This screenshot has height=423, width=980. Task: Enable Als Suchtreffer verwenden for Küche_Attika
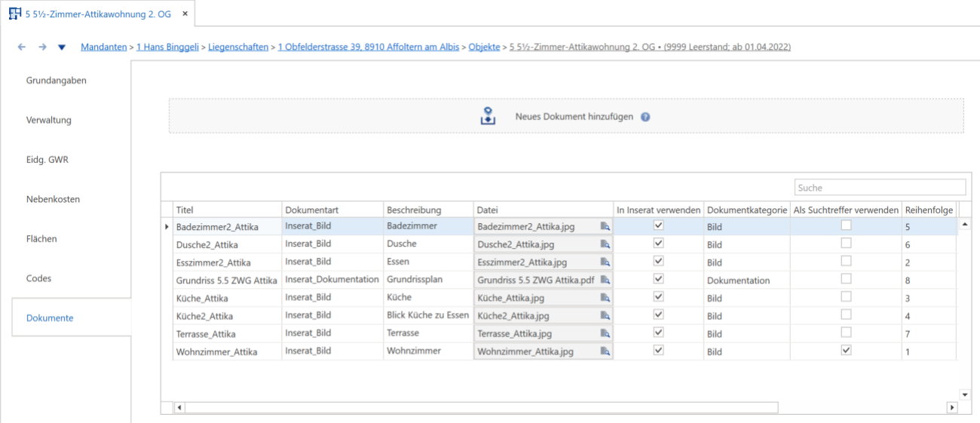[x=847, y=296]
